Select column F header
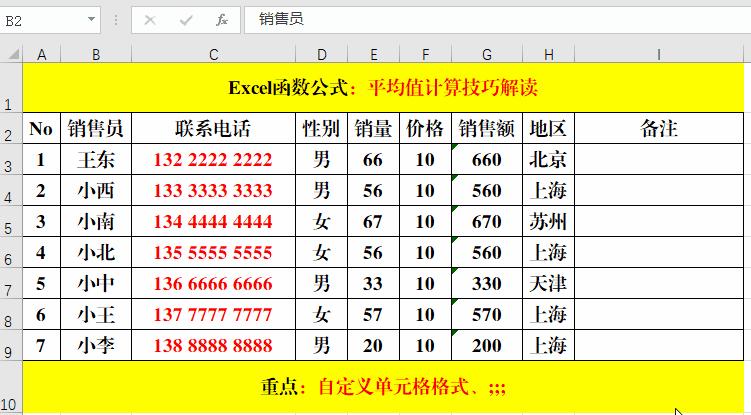The image size is (751, 415). pyautogui.click(x=425, y=55)
